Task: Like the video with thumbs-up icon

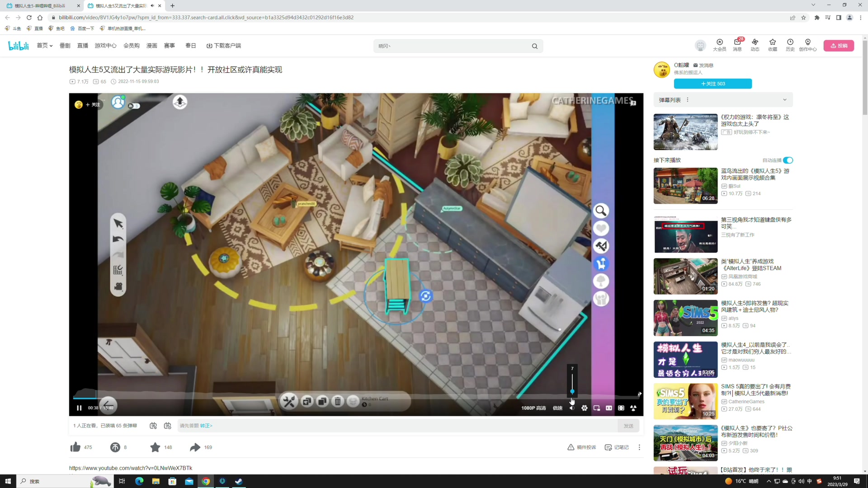Action: (x=75, y=447)
